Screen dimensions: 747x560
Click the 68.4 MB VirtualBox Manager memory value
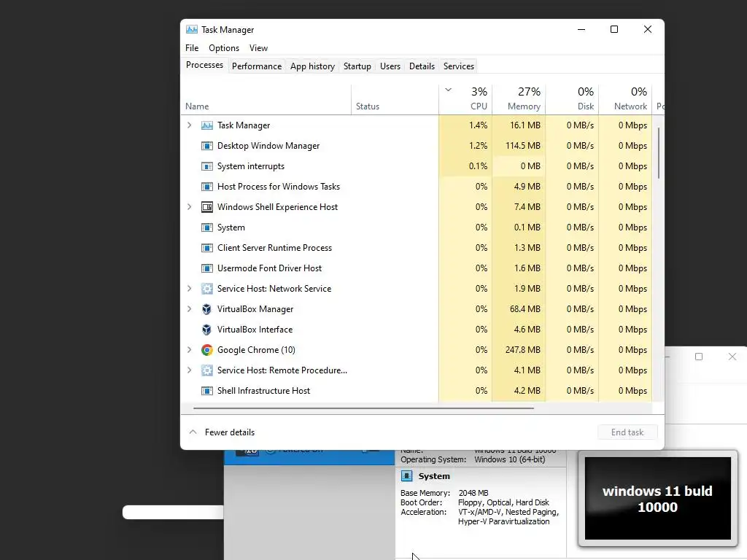(x=525, y=309)
